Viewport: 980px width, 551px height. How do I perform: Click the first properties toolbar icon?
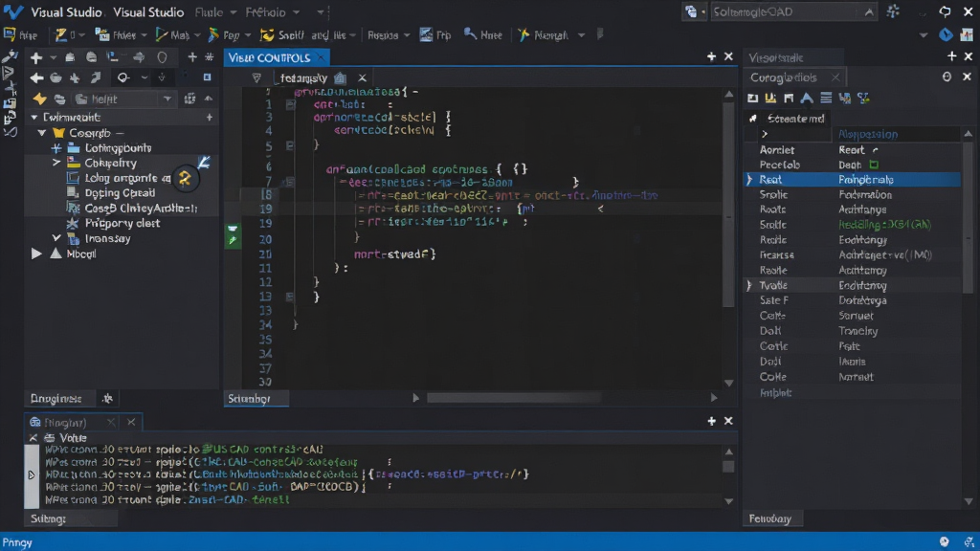752,99
